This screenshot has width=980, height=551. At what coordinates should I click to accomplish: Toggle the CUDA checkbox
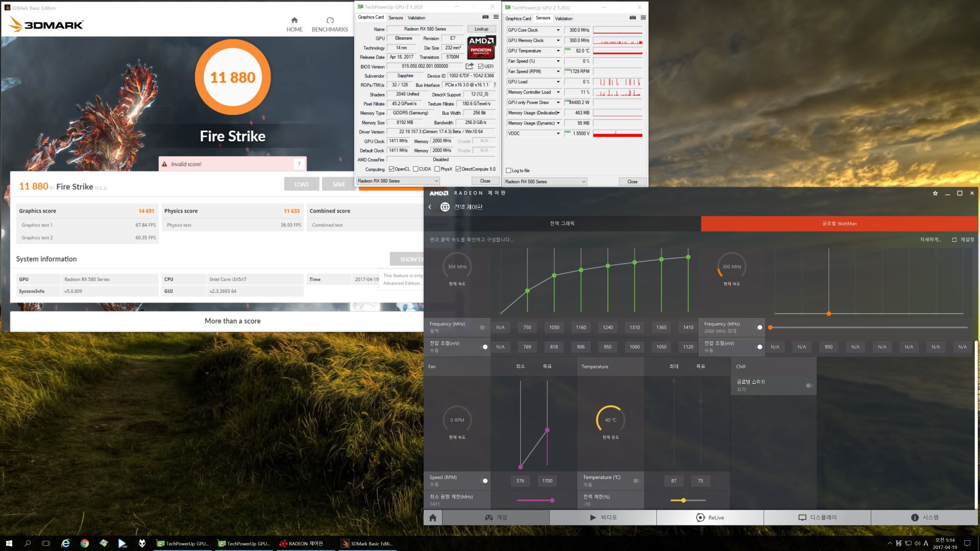point(415,169)
